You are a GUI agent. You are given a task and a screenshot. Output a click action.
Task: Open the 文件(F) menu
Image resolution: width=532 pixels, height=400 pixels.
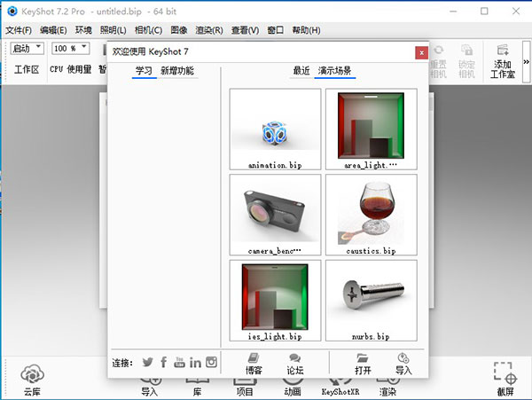click(x=19, y=30)
